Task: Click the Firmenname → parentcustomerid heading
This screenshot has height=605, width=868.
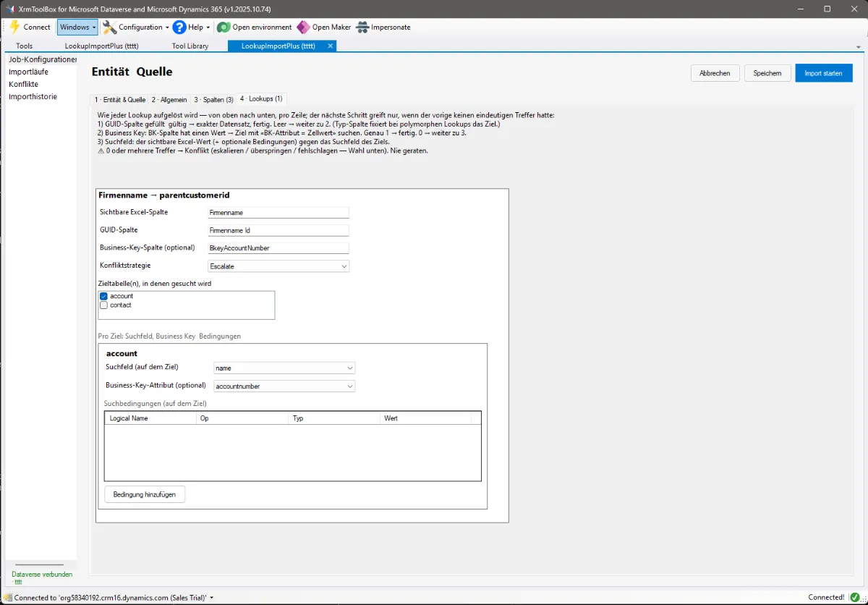Action: click(x=163, y=195)
